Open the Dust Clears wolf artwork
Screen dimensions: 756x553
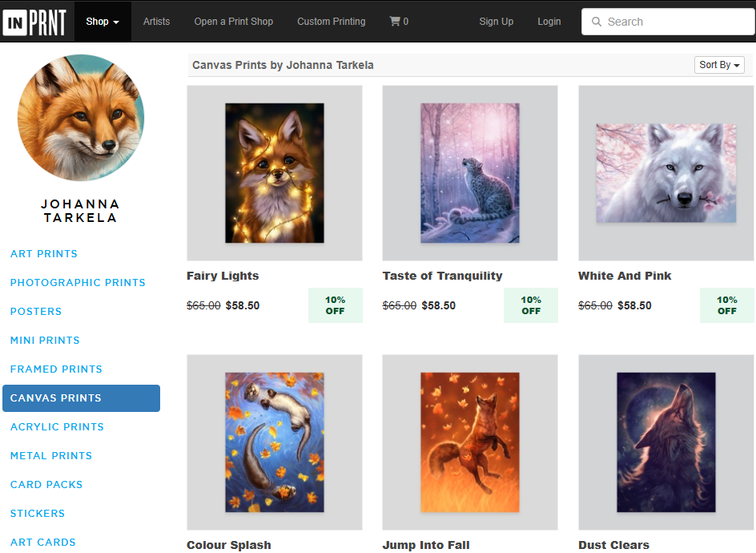click(666, 442)
